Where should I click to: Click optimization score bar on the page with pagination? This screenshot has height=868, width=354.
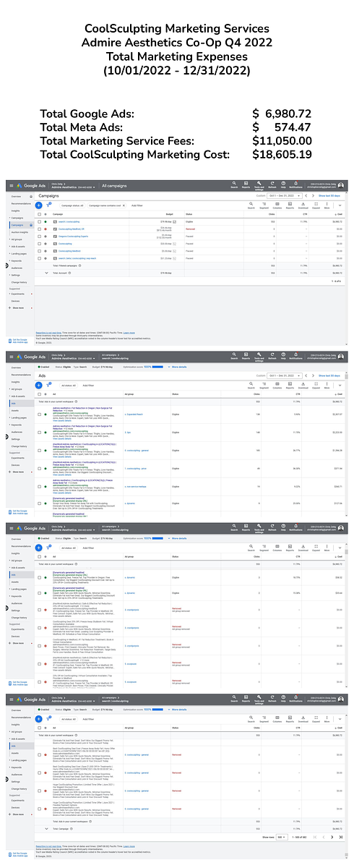click(x=157, y=708)
